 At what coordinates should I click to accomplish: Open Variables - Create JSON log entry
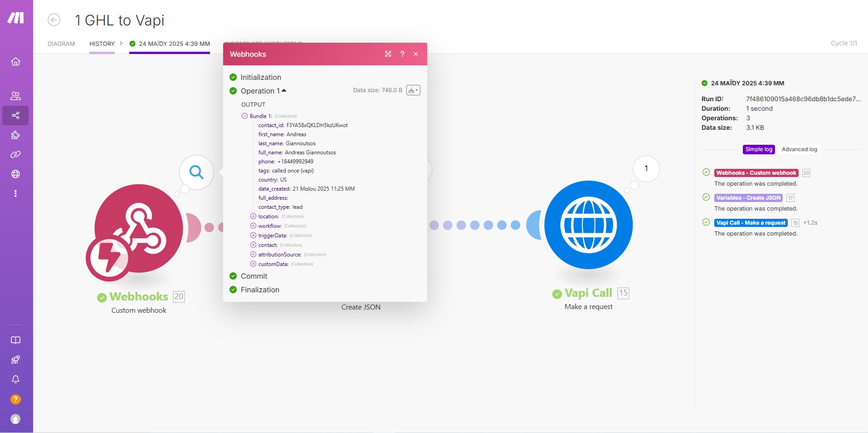click(748, 198)
